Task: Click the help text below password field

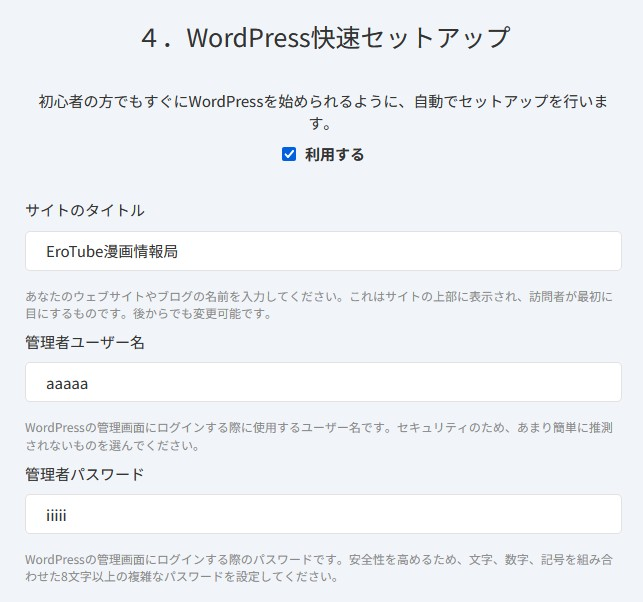Action: point(322,568)
